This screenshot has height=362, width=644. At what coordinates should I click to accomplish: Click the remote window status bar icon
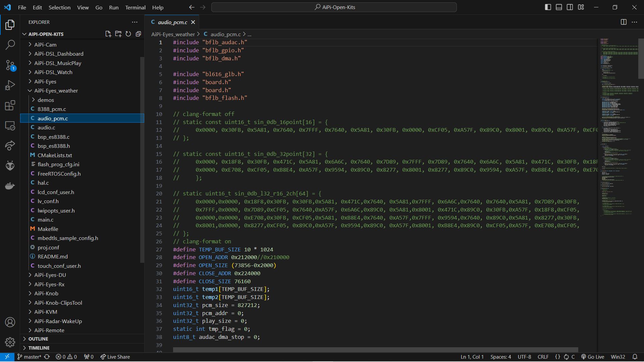7,357
